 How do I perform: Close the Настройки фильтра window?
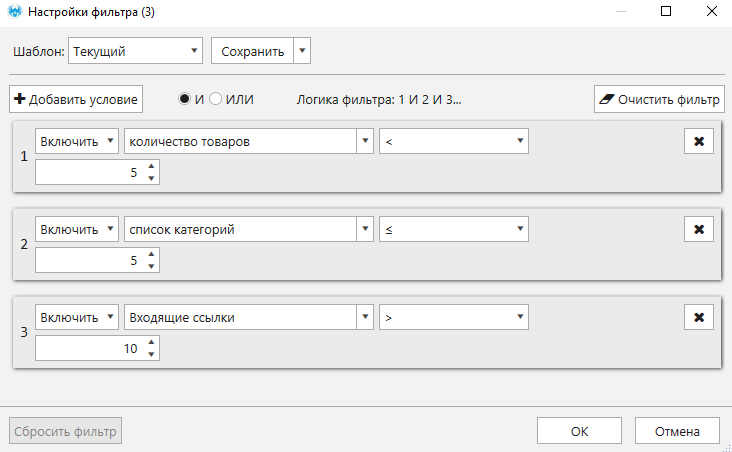pyautogui.click(x=711, y=11)
